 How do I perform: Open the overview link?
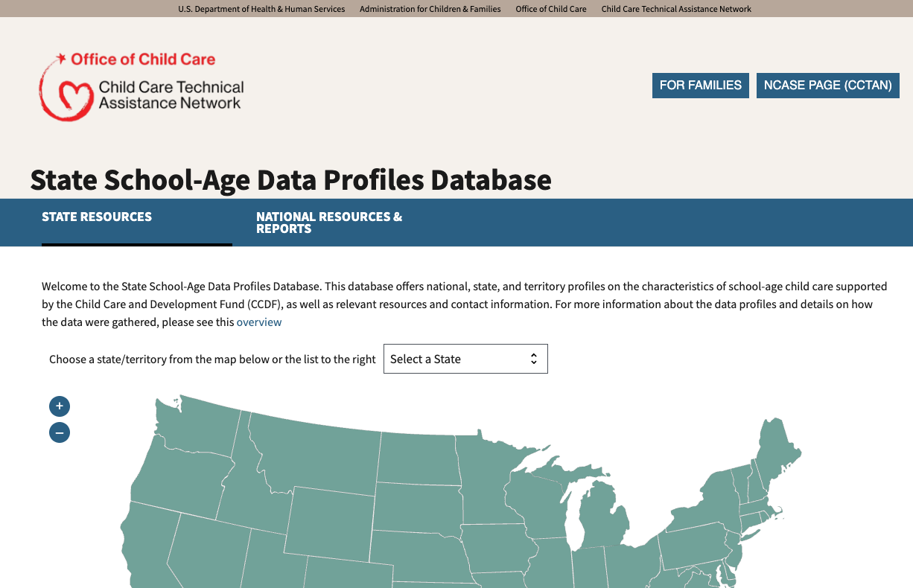pyautogui.click(x=259, y=322)
